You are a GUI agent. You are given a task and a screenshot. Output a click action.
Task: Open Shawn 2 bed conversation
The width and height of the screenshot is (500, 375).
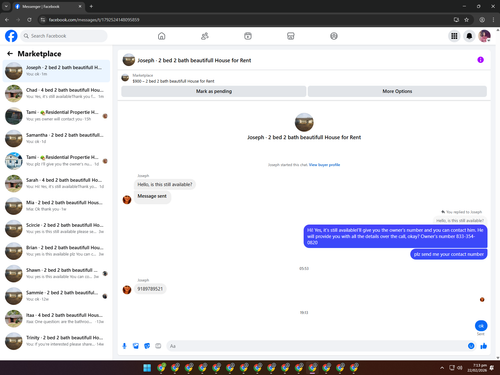point(56,273)
